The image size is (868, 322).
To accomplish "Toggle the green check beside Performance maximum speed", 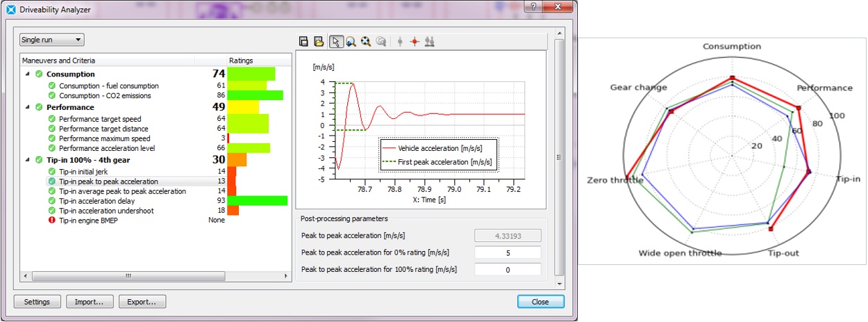I will (52, 138).
